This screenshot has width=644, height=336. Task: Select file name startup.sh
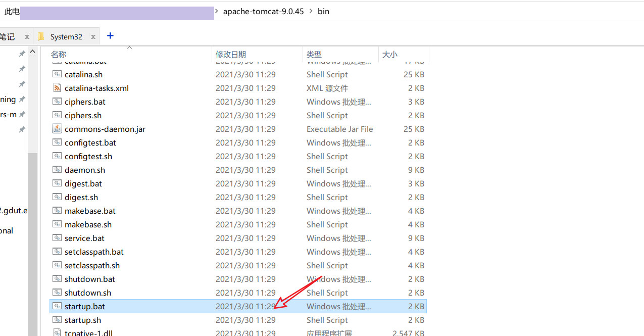click(83, 320)
